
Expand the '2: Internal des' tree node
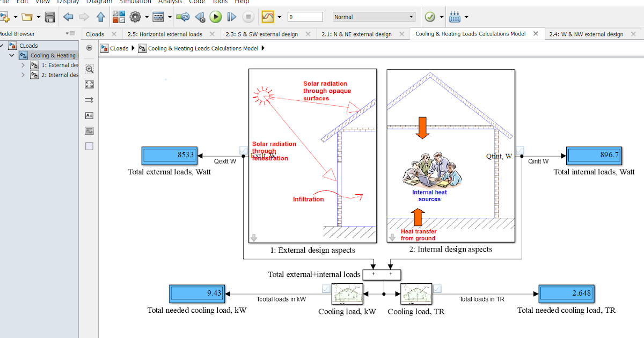coord(24,75)
